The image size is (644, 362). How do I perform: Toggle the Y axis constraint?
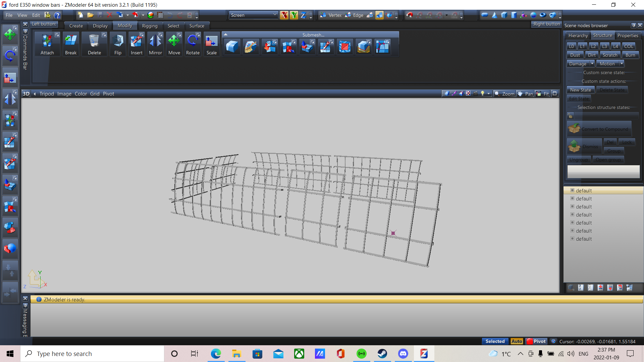[294, 15]
